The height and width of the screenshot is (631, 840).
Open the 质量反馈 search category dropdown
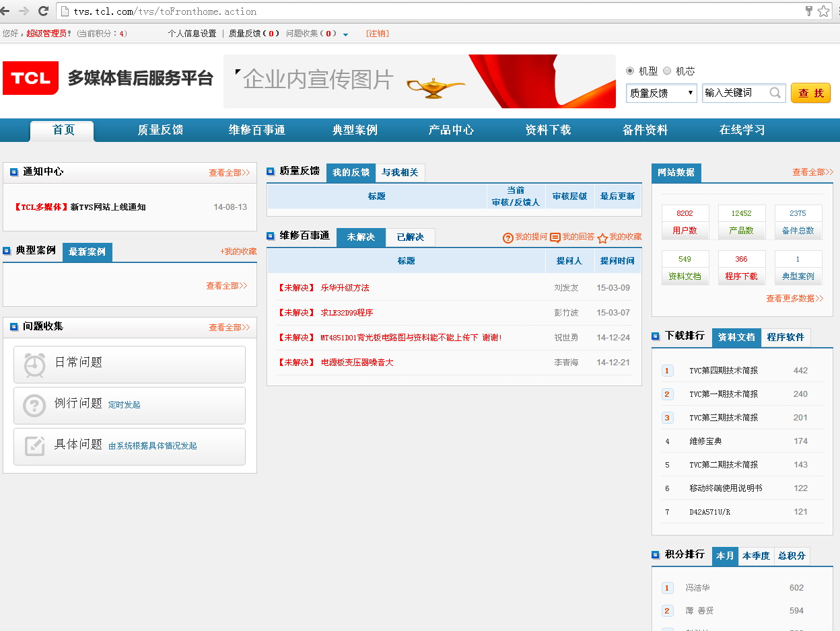662,93
